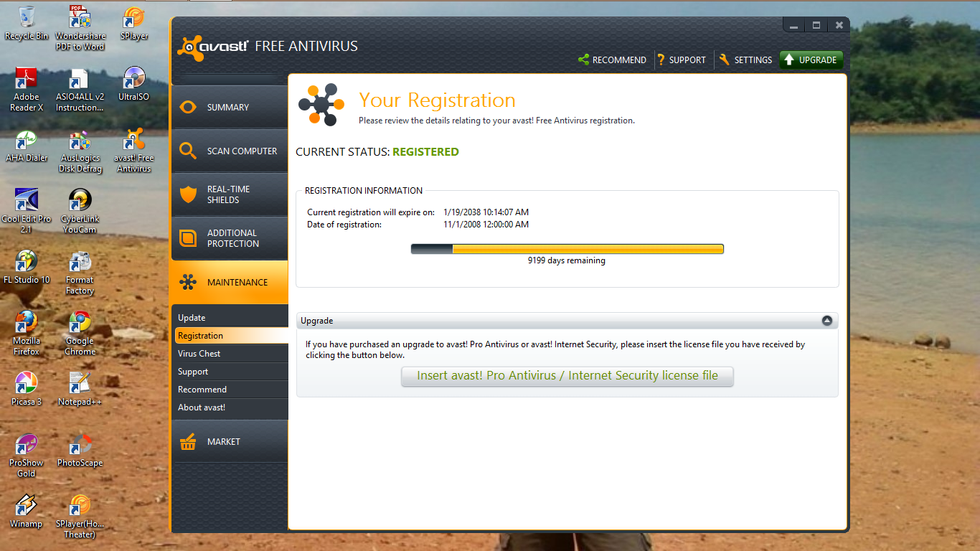Select the UltraISO desktop icon
The width and height of the screenshot is (980, 551).
(134, 84)
